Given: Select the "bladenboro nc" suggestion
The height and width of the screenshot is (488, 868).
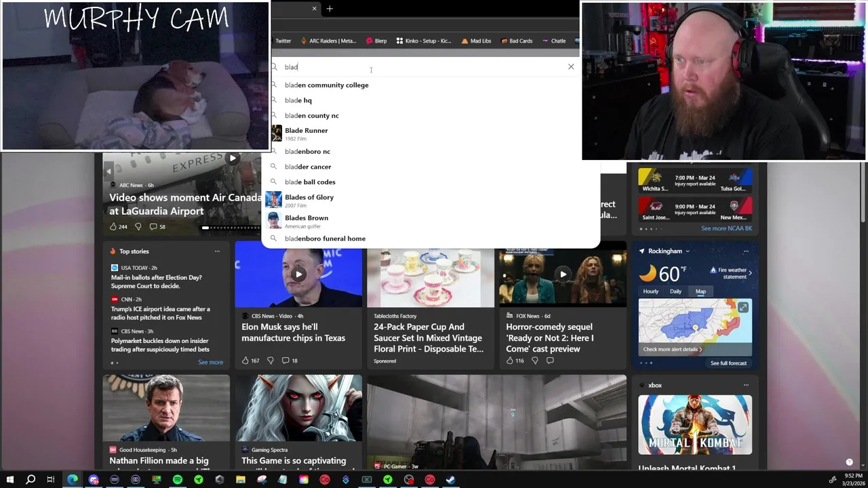Looking at the screenshot, I should coord(307,151).
